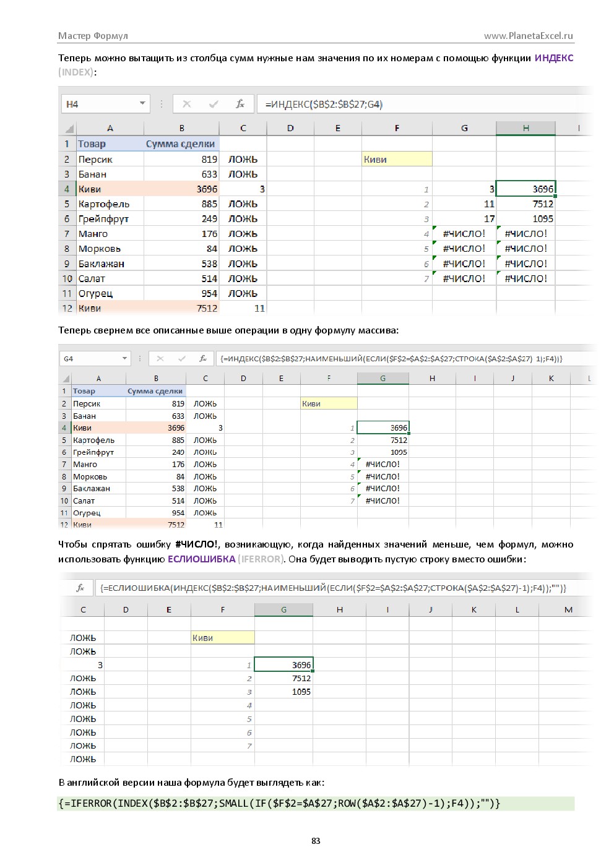Click the cancel X icon next to Name Box G4

pos(160,358)
